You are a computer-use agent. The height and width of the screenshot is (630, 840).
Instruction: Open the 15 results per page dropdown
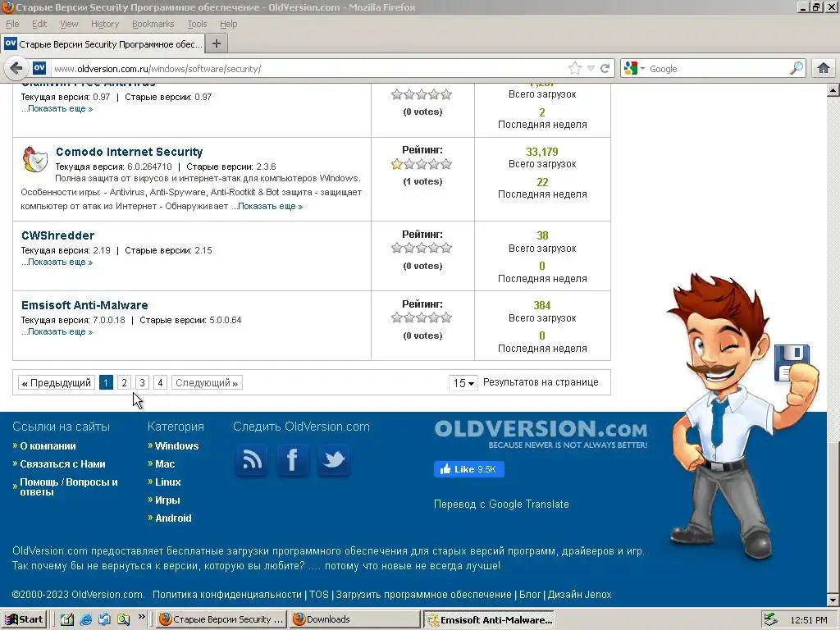[463, 382]
